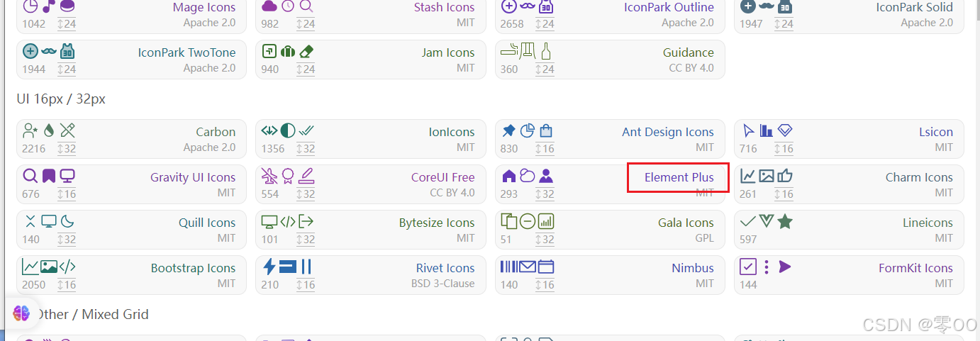Click the eraser icon in Jam Icons card
This screenshot has height=341, width=980.
point(306,51)
